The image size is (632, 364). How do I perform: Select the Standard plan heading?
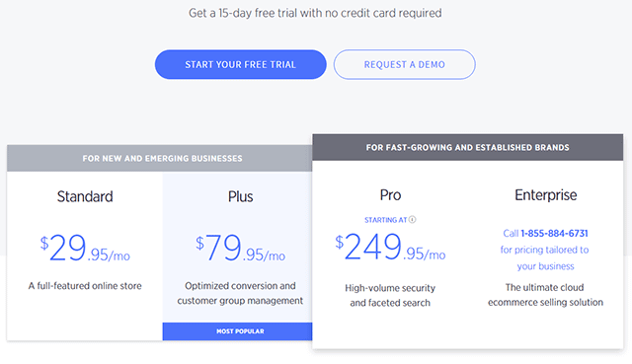click(x=85, y=196)
